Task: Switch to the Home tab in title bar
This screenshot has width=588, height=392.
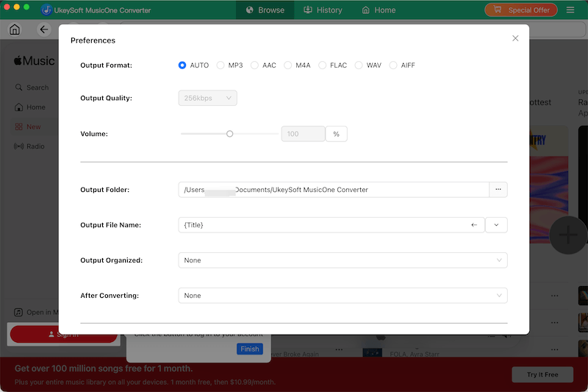Action: pos(379,10)
